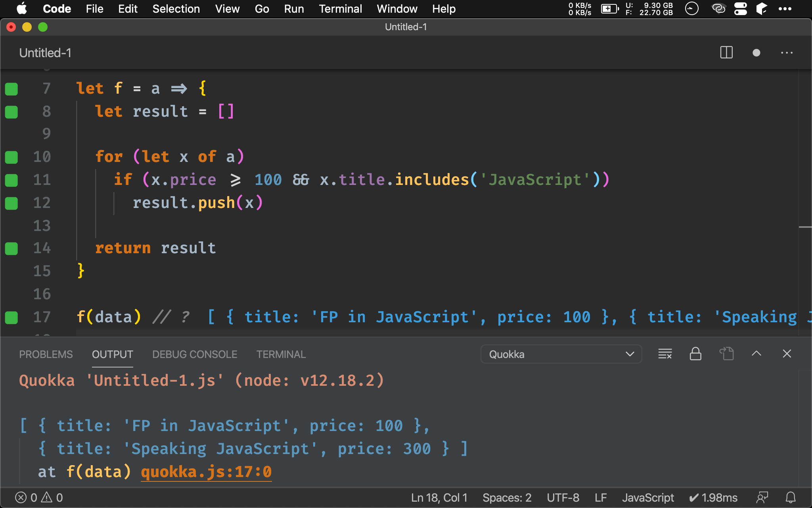Image resolution: width=812 pixels, height=508 pixels.
Task: Click line number 9 in gutter
Action: coord(46,134)
